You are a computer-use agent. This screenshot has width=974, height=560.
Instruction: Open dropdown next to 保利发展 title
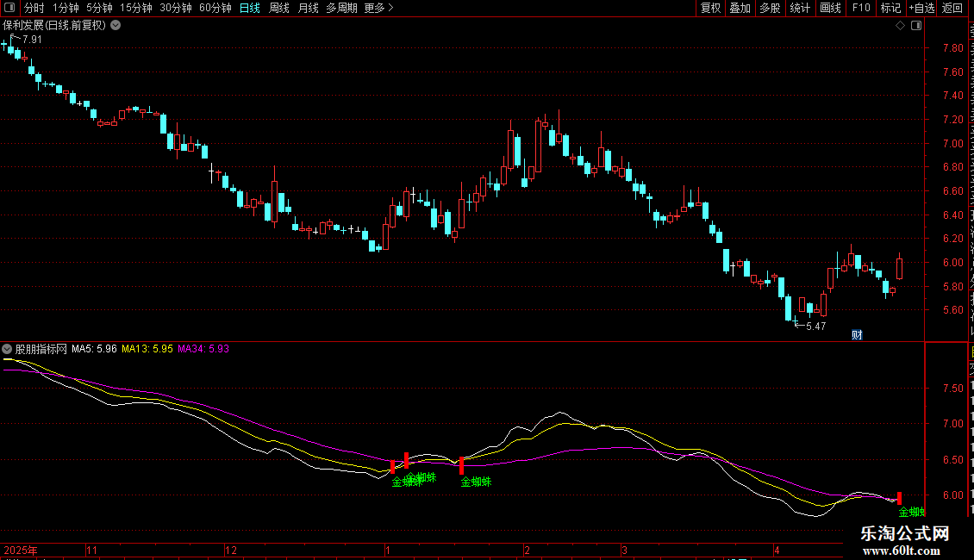[116, 26]
